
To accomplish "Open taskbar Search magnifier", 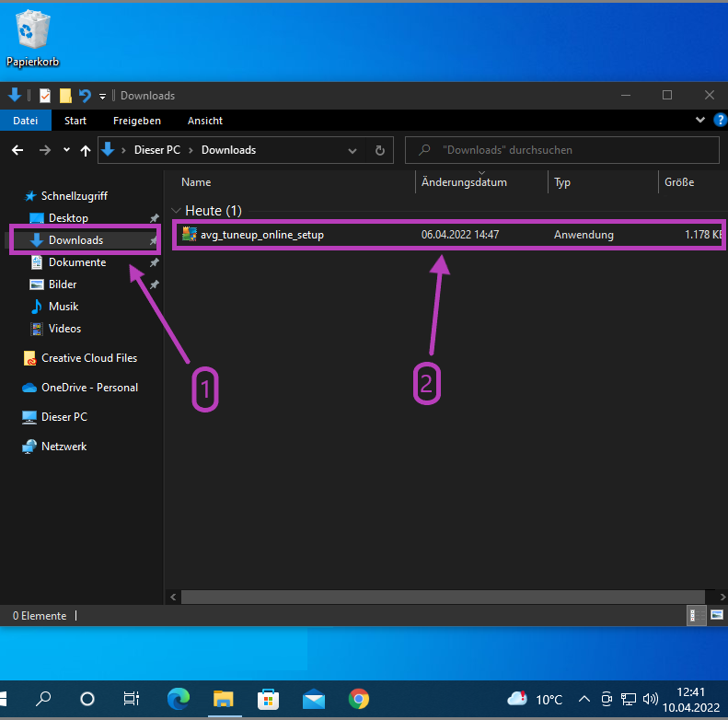I will click(x=43, y=699).
